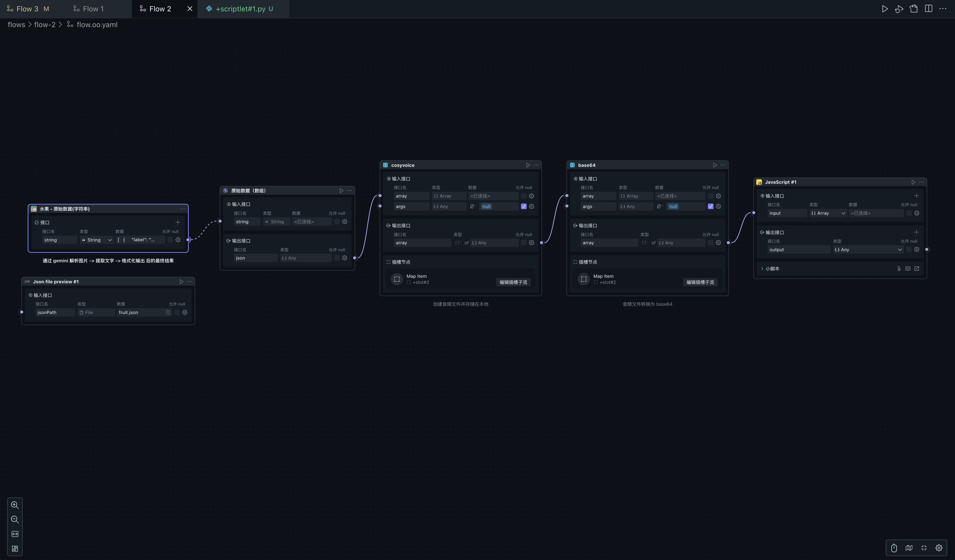Click fit-to-width canvas icon
955x560 pixels.
pos(15,534)
